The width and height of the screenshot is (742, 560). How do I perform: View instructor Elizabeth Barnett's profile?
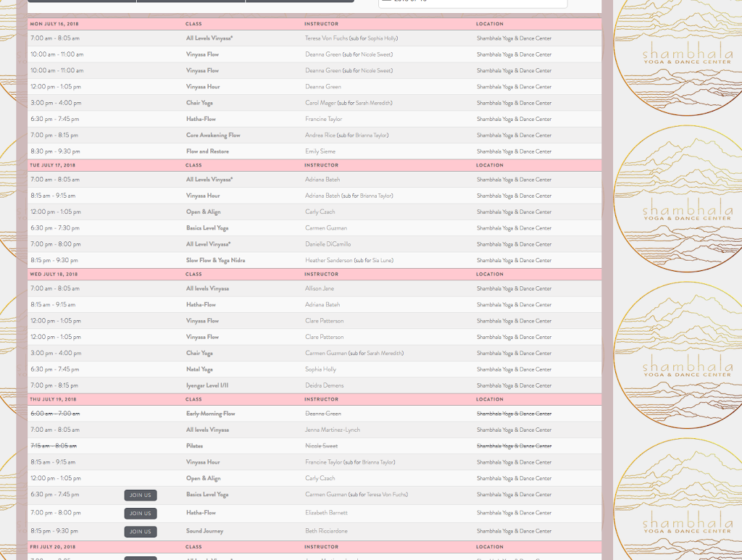tap(326, 513)
